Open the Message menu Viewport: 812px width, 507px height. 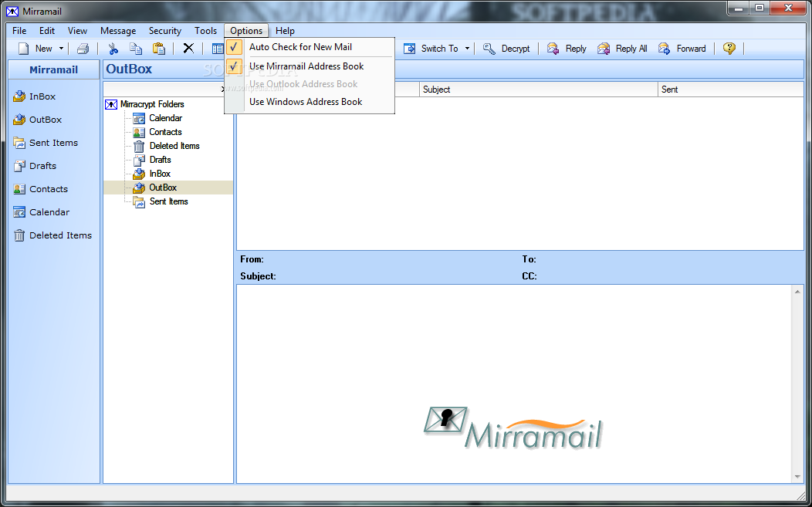118,31
